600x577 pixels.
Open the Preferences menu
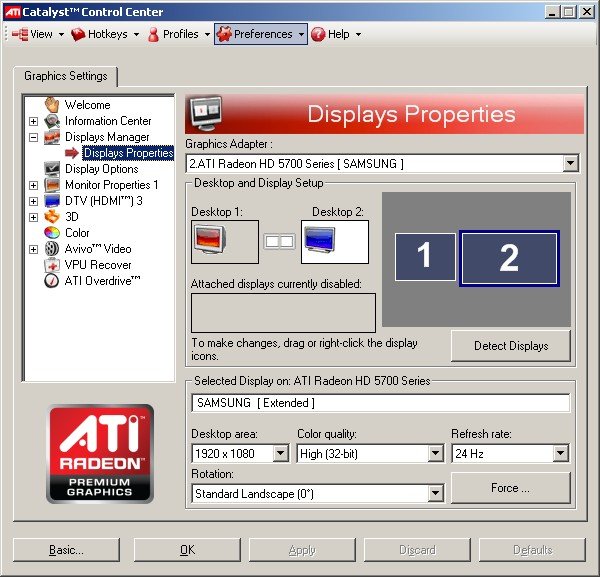pyautogui.click(x=260, y=34)
